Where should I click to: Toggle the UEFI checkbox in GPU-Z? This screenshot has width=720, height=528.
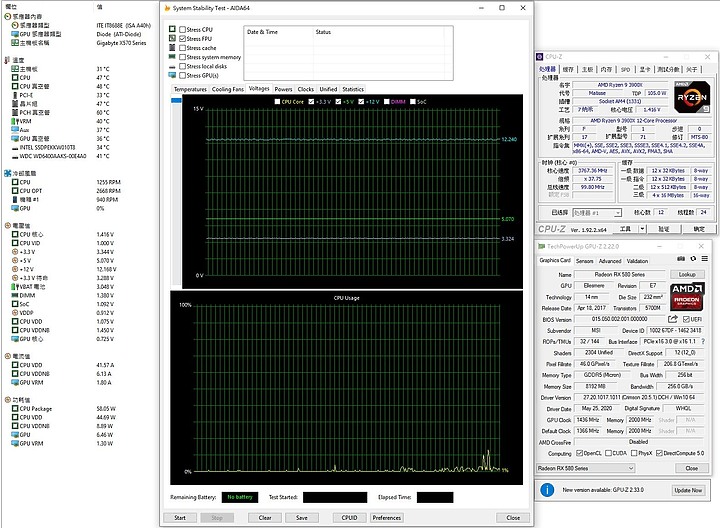coord(686,319)
